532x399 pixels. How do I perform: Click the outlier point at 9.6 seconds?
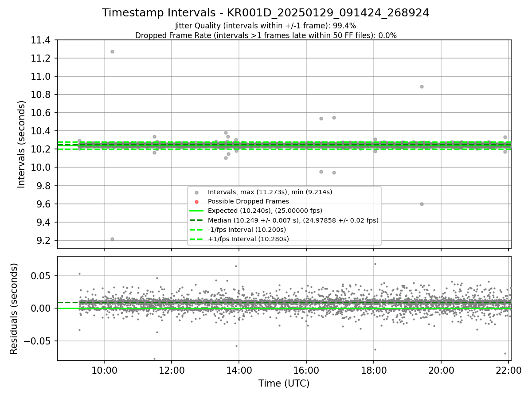point(422,204)
